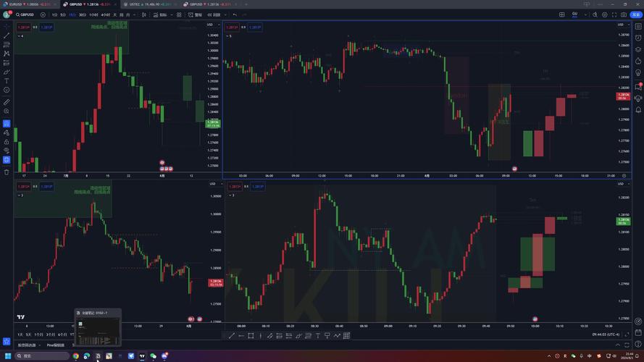Screen dimensions: 644x362
Task: Click the add symbol plus icon
Action: click(x=43, y=14)
